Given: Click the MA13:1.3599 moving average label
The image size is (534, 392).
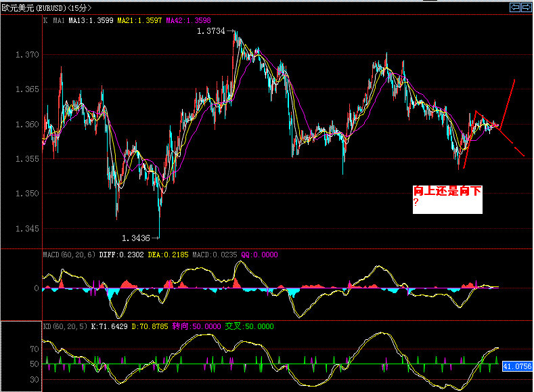Looking at the screenshot, I should click(91, 20).
